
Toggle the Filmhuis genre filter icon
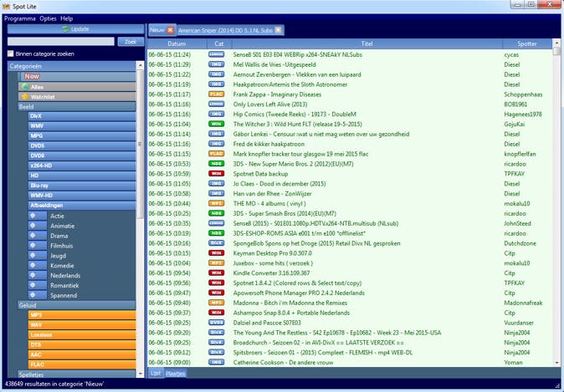point(38,246)
